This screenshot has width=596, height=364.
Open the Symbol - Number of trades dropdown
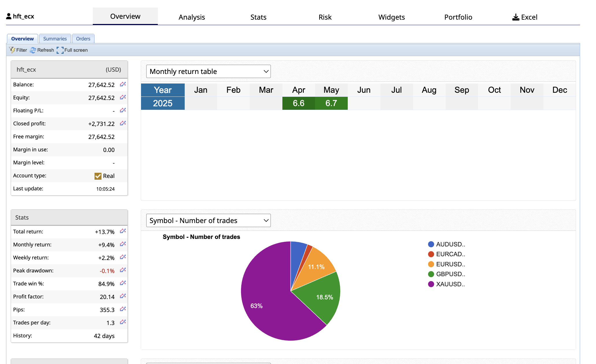pos(208,220)
